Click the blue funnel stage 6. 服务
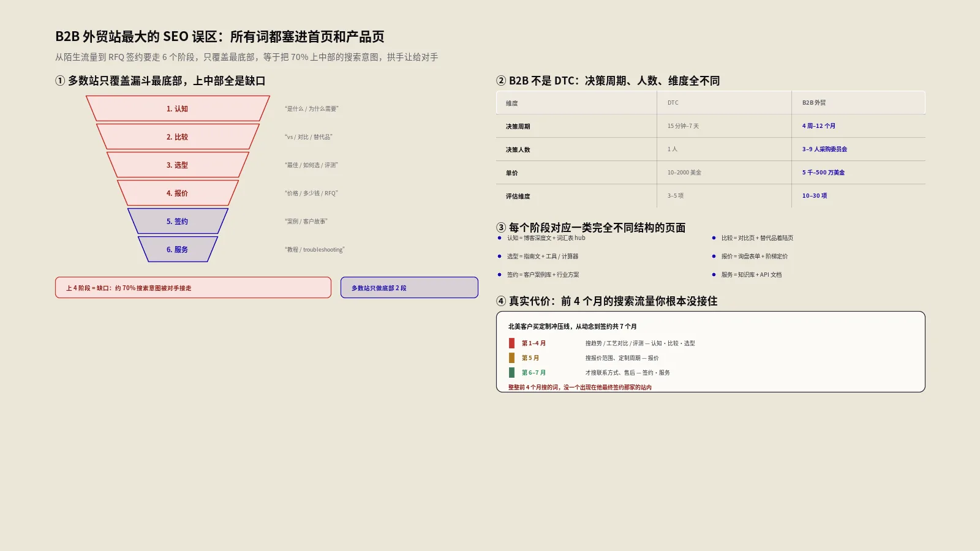Image resolution: width=980 pixels, height=551 pixels. tap(178, 249)
